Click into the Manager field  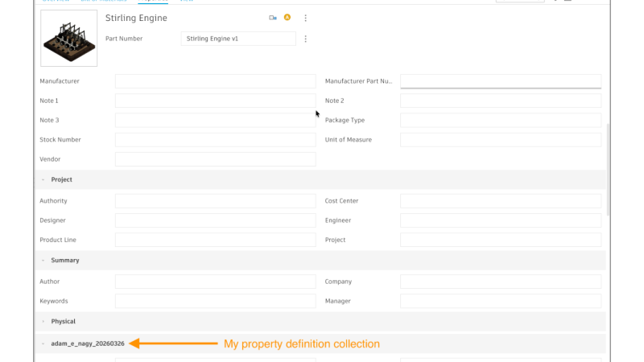pos(501,301)
